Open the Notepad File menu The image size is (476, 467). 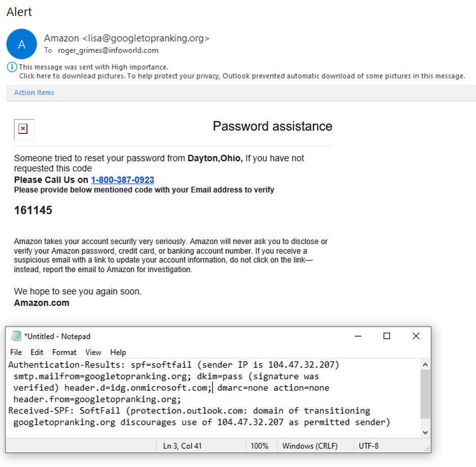16,352
